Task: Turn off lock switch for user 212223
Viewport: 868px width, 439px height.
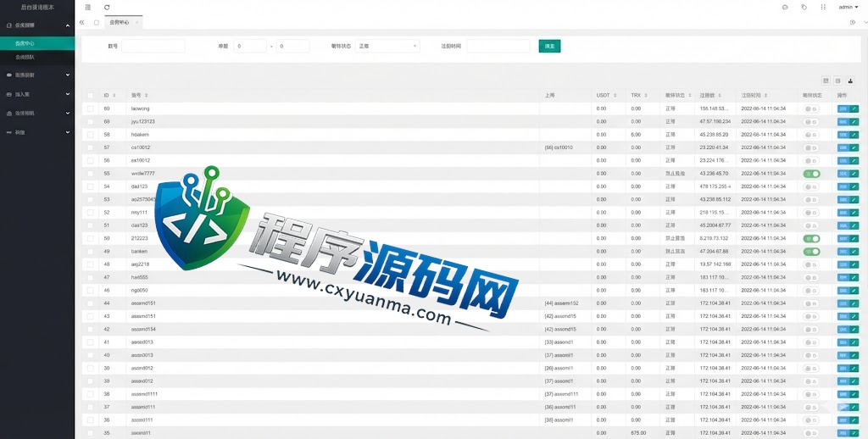Action: 811,239
